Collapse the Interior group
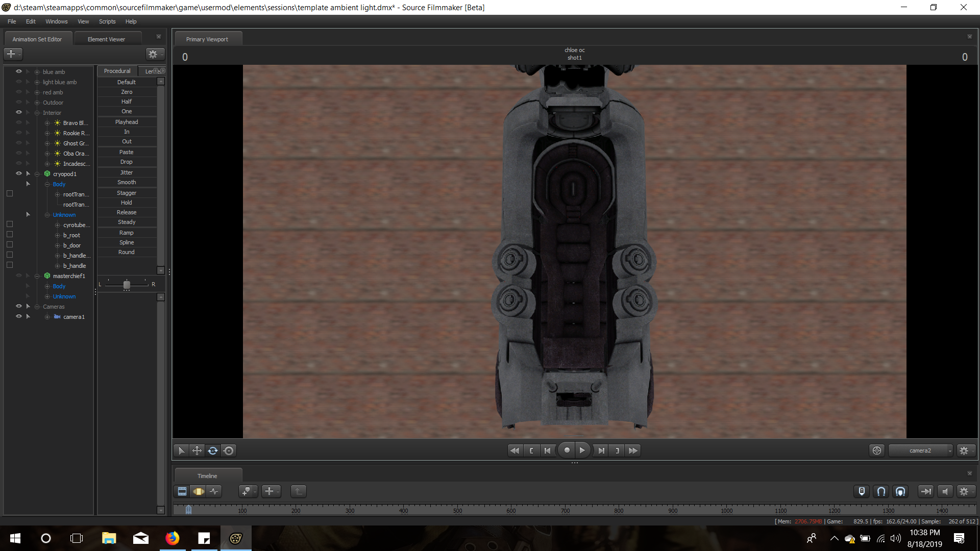The image size is (980, 551). click(x=37, y=113)
